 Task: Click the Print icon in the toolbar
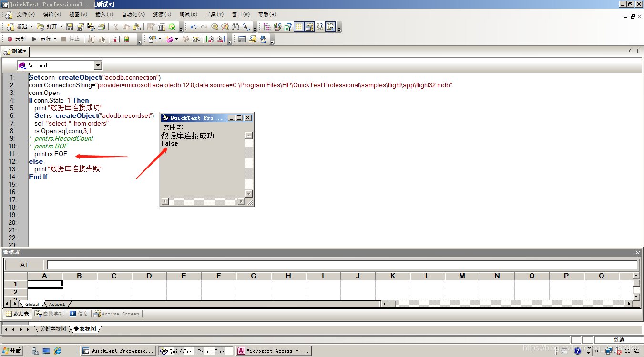coord(102,27)
